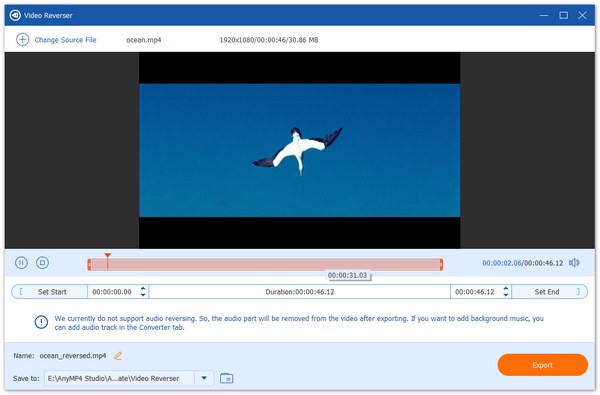
Task: Click the Video Reverser app logo
Action: coord(15,15)
